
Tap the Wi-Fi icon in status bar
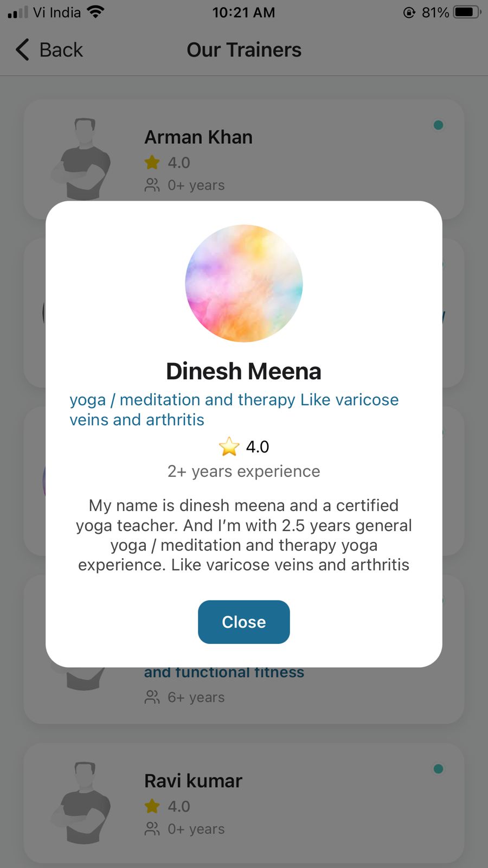pyautogui.click(x=96, y=12)
